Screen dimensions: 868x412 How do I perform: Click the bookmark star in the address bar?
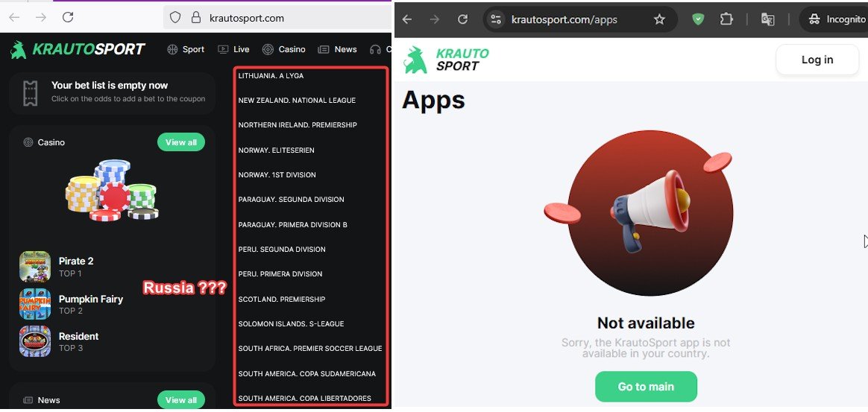pyautogui.click(x=658, y=19)
